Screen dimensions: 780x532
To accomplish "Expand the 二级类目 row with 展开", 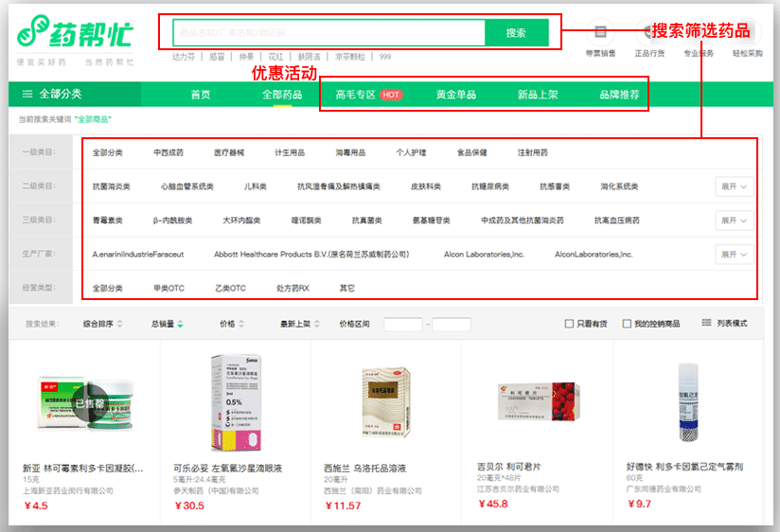I will click(735, 186).
